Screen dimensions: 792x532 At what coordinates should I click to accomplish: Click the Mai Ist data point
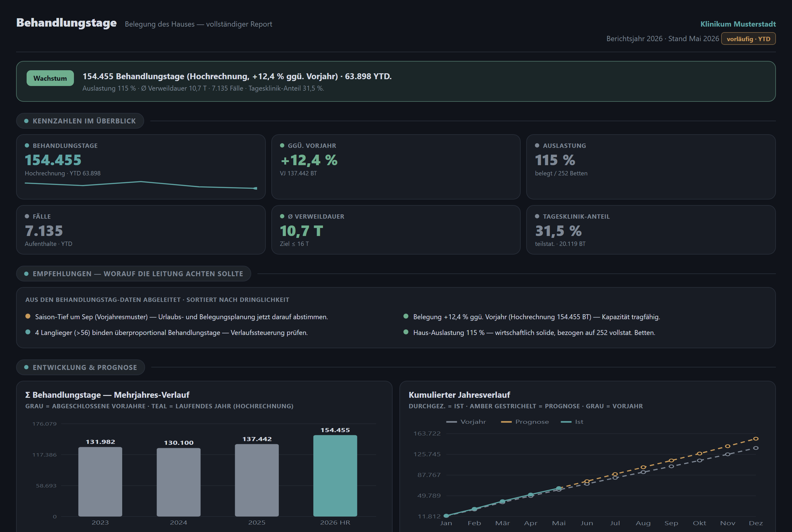558,488
